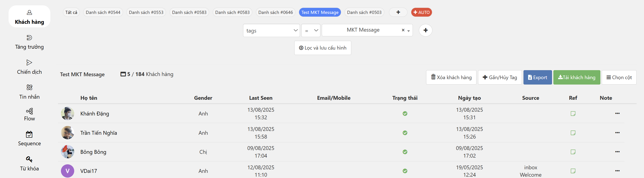The image size is (644, 178).
Task: Go to Chiến dịch campaigns icon
Action: click(x=29, y=62)
